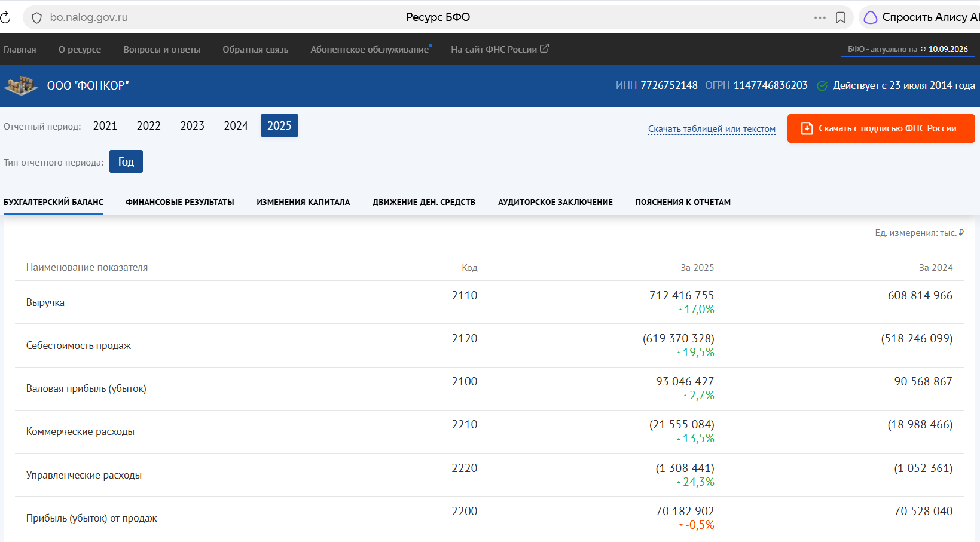
Task: Click the Валовая прибыль (убыток) row label
Action: pyautogui.click(x=86, y=388)
